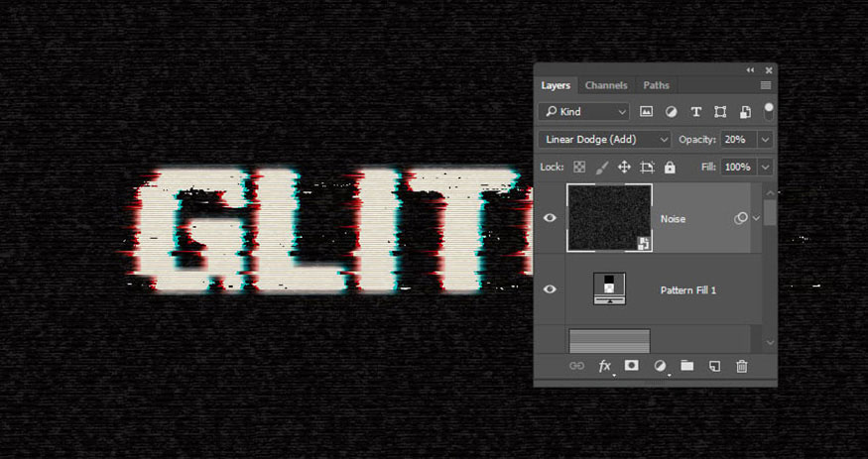Screen dimensions: 868x459
Task: Lock position move icon
Action: click(624, 167)
